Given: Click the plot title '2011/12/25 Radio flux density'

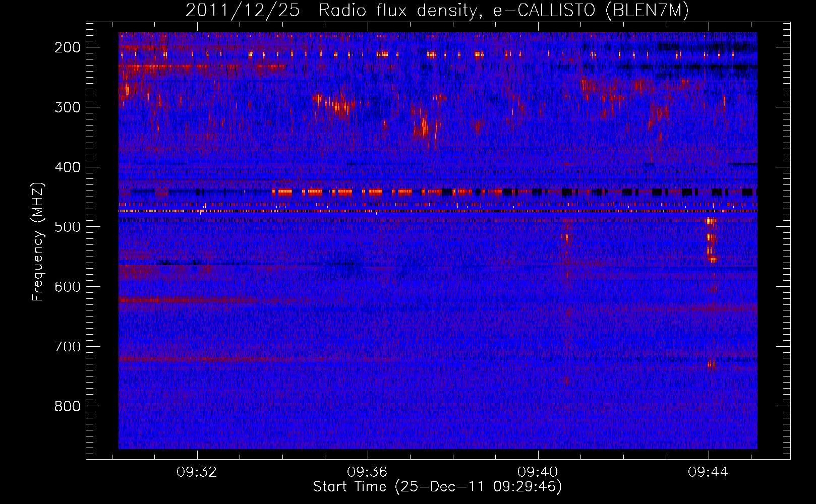Looking at the screenshot, I should (x=437, y=11).
